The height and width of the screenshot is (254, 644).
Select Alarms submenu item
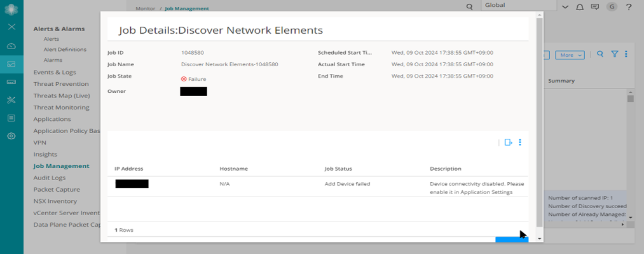pyautogui.click(x=52, y=60)
